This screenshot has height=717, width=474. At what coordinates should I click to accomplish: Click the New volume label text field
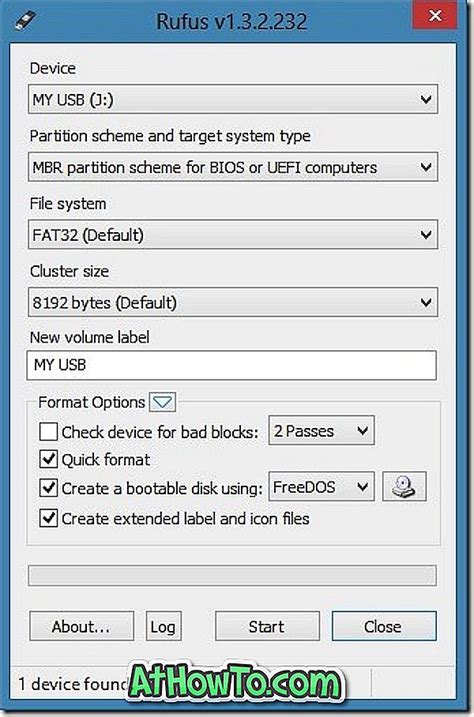232,365
